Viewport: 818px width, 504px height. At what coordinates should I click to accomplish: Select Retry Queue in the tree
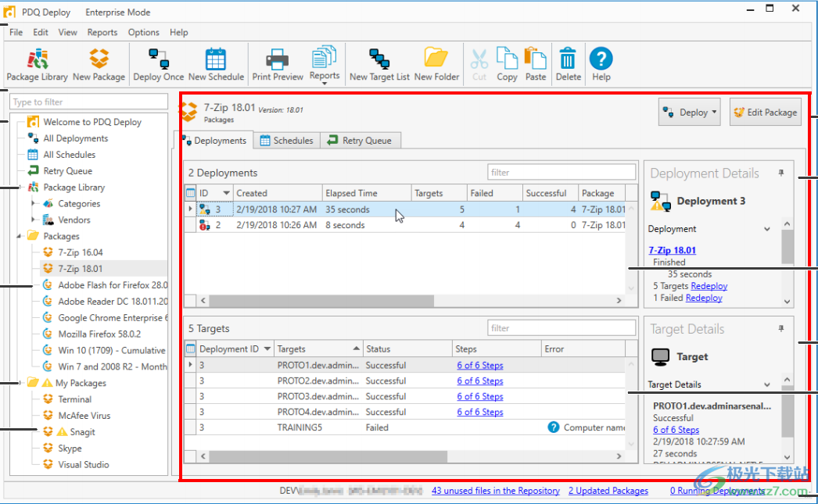click(68, 171)
